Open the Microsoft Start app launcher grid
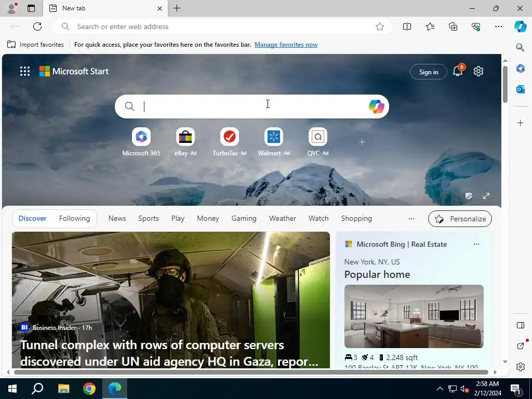532x399 pixels. click(25, 71)
